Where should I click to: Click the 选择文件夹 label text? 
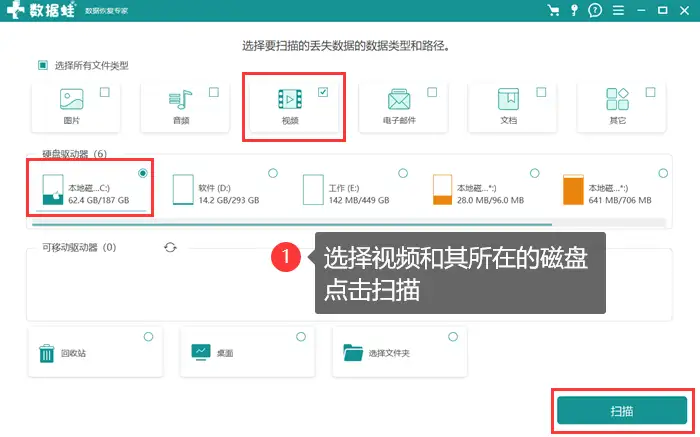coord(389,353)
